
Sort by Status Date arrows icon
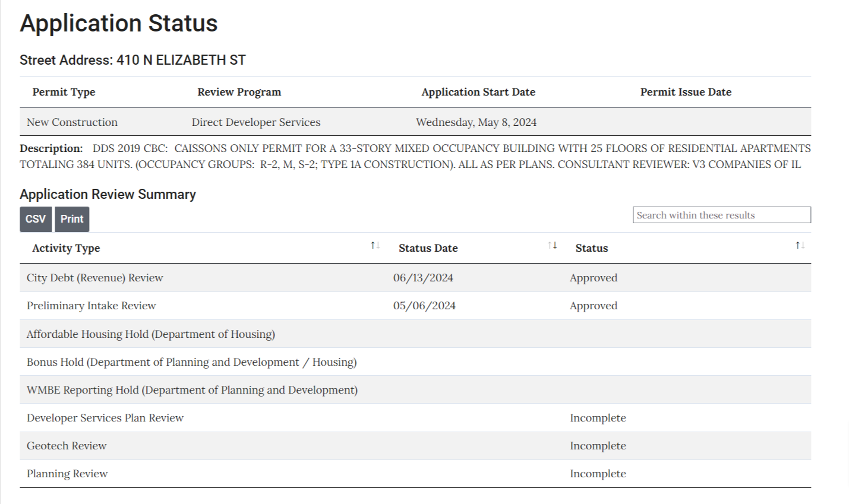point(553,245)
